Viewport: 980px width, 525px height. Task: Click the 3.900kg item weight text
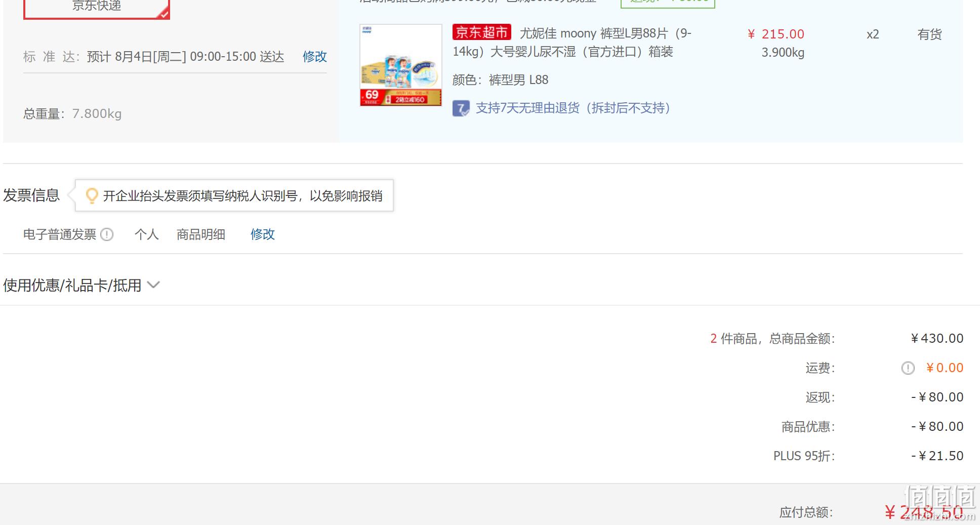click(x=783, y=53)
